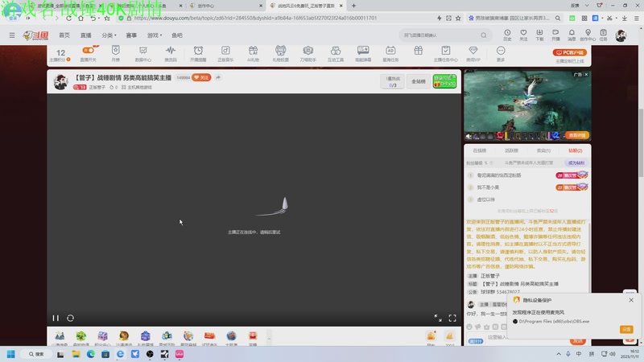Close the ad video thumbnail

click(x=586, y=74)
